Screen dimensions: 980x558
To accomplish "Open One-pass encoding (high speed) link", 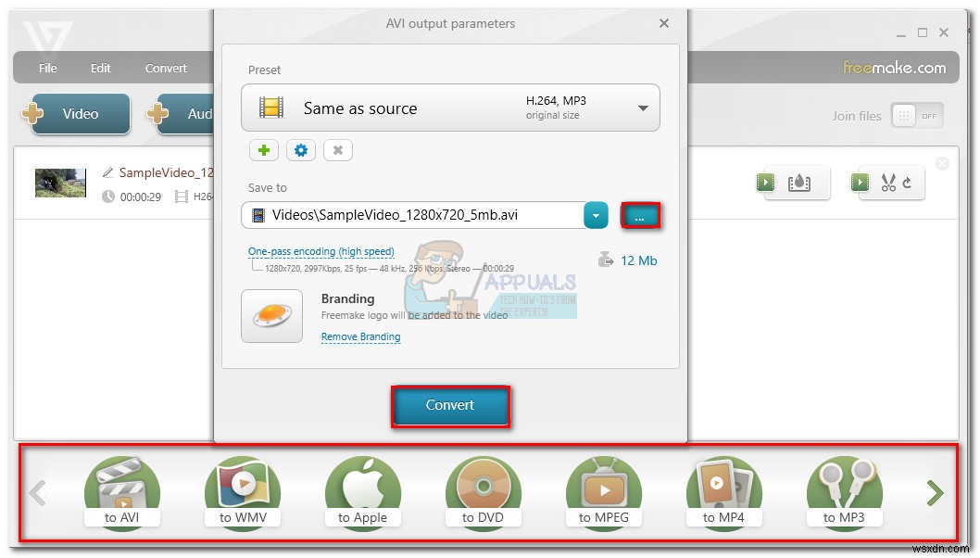I will tap(321, 251).
